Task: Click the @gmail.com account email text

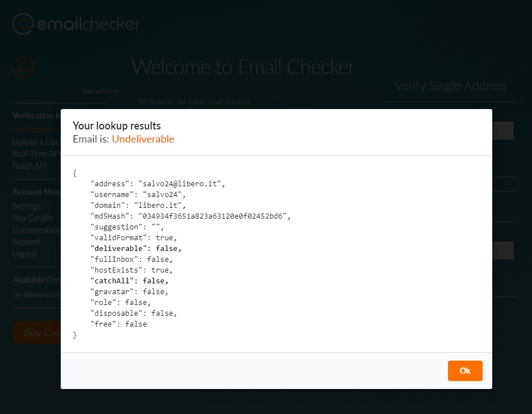Action: click(x=100, y=91)
